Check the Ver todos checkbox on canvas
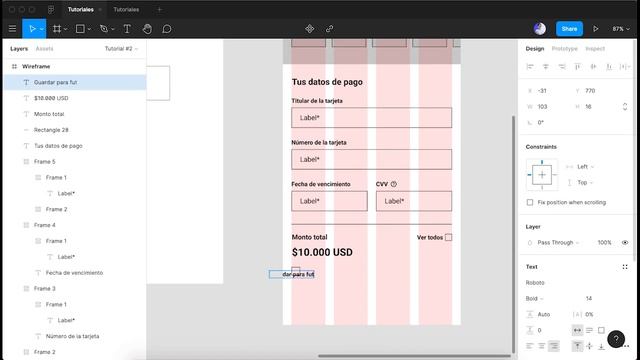Image resolution: width=640 pixels, height=360 pixels. tap(448, 237)
